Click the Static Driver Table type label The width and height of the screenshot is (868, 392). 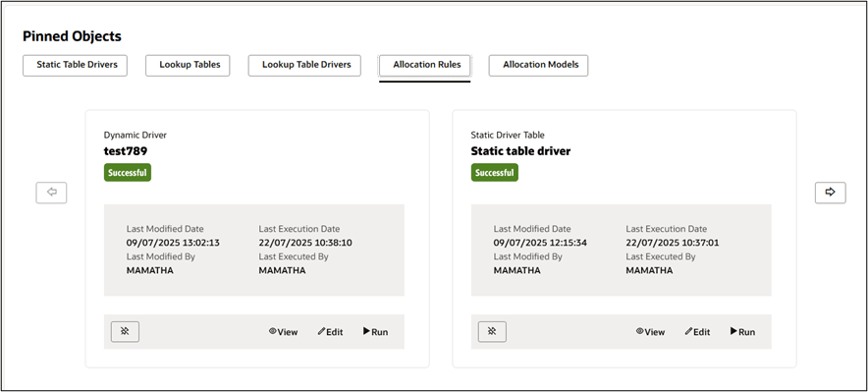(x=508, y=136)
